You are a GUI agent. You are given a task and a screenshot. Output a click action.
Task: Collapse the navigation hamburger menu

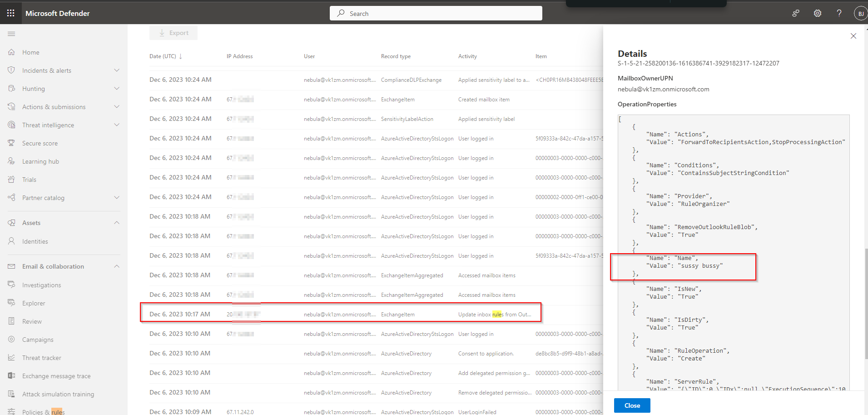[12, 34]
